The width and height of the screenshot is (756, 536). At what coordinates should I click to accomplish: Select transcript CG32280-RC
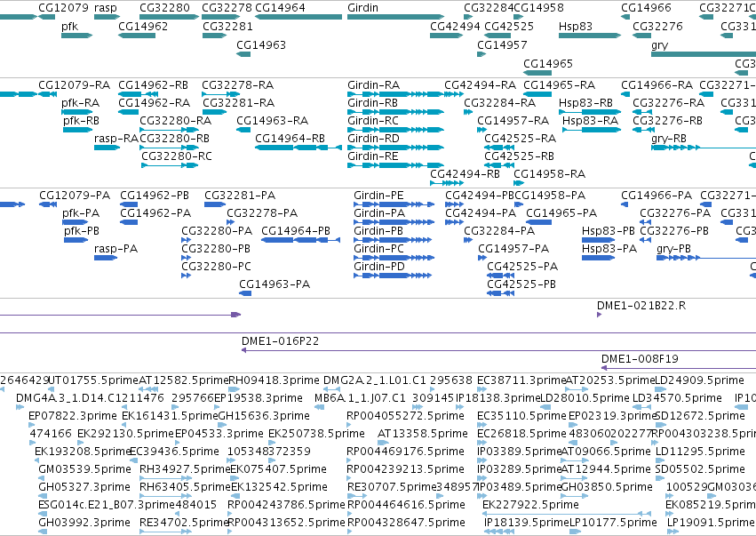[x=169, y=165]
